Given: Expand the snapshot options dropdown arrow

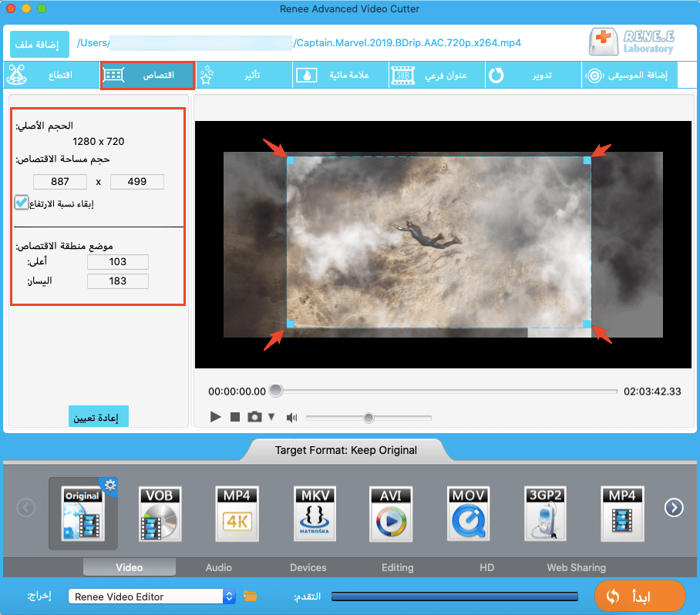Looking at the screenshot, I should pyautogui.click(x=271, y=417).
